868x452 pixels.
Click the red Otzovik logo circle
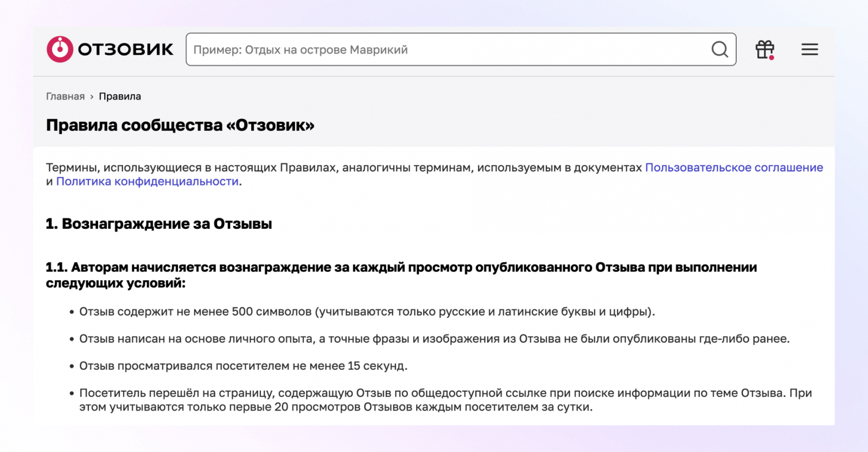coord(60,49)
